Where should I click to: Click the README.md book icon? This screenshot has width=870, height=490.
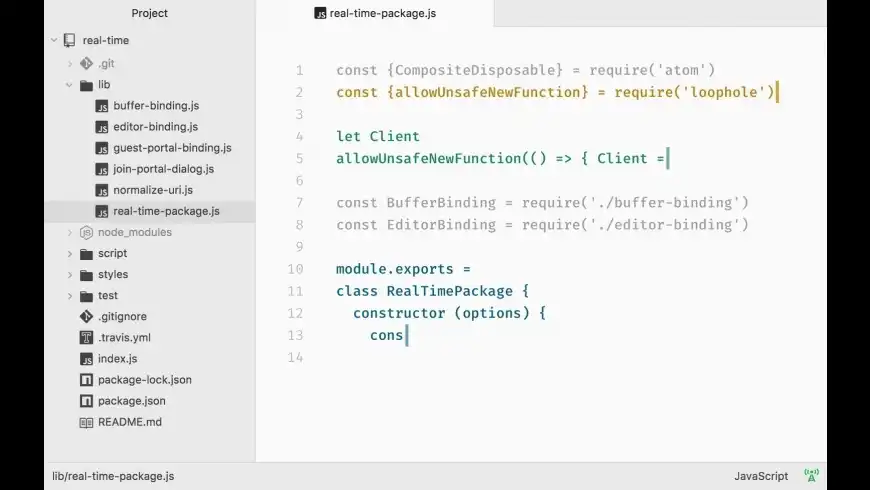[86, 422]
